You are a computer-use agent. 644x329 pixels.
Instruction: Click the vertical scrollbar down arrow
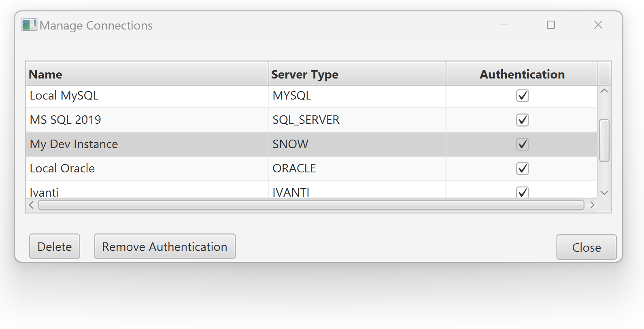604,193
